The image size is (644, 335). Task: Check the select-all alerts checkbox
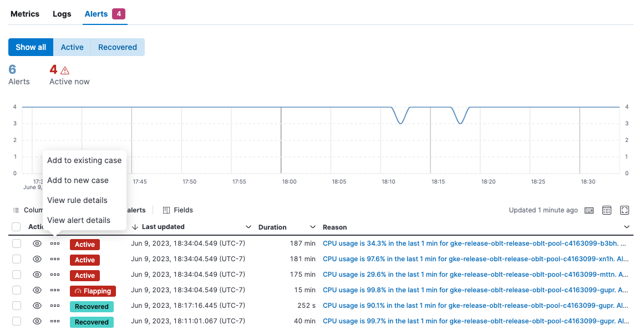pyautogui.click(x=16, y=227)
